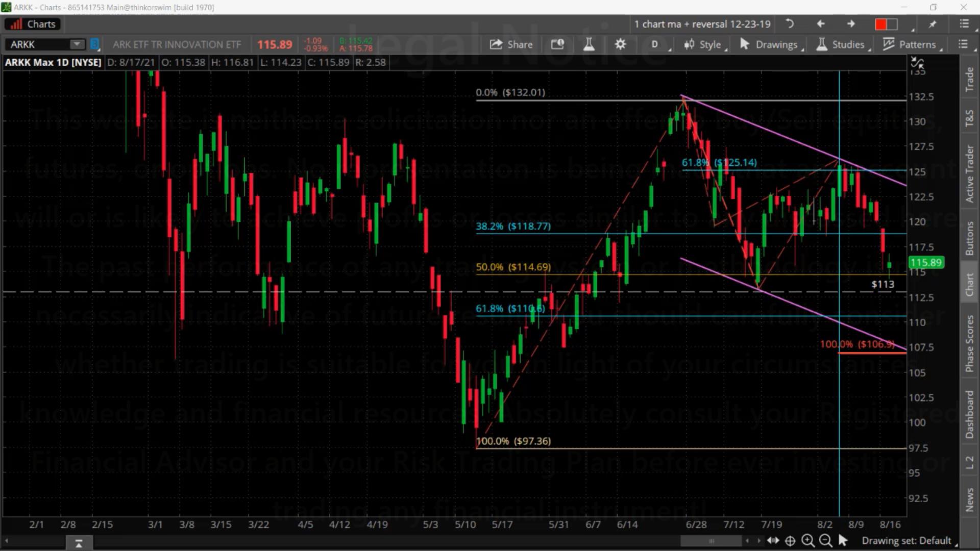Toggle the red grid layout selector
Viewport: 980px width, 551px height.
click(886, 24)
